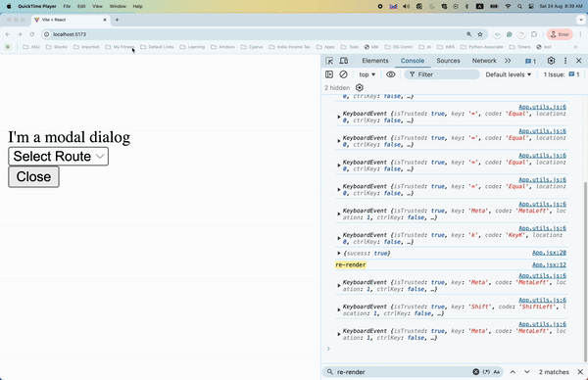The width and height of the screenshot is (588, 380).
Task: Open the Default levels dropdown
Action: click(509, 74)
